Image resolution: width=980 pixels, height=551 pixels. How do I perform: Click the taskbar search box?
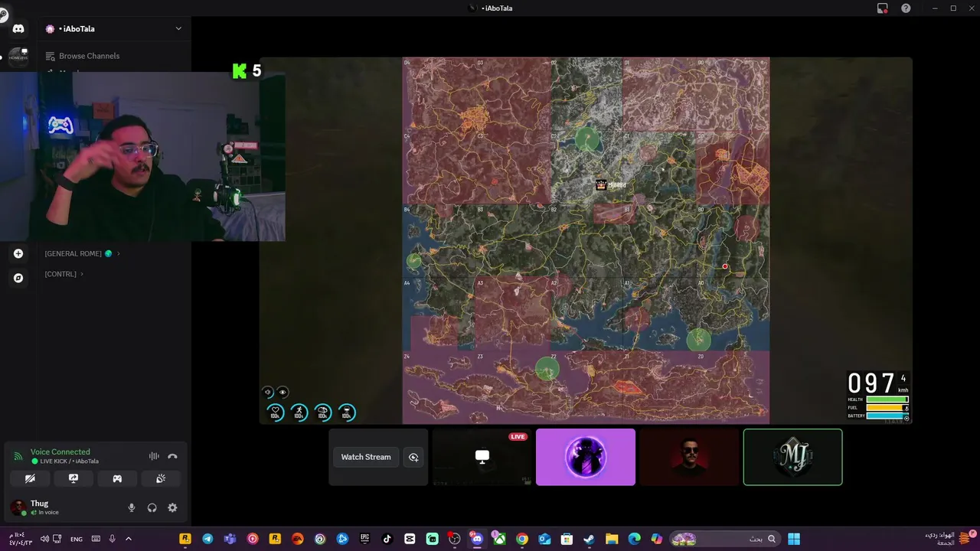[x=724, y=539]
